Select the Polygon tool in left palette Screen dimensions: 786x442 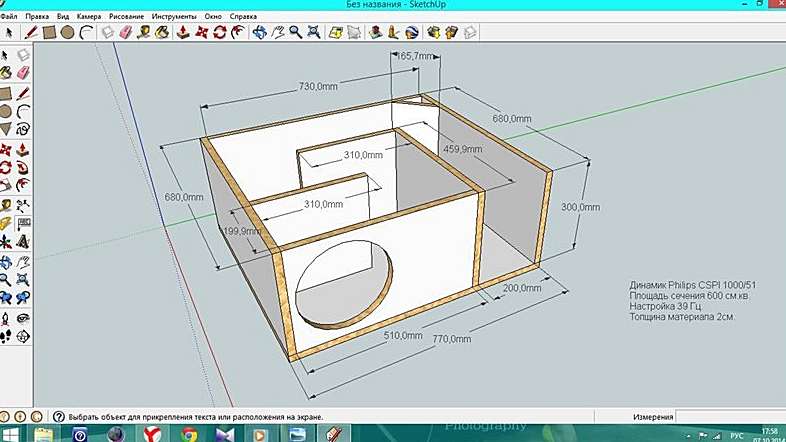coord(6,129)
